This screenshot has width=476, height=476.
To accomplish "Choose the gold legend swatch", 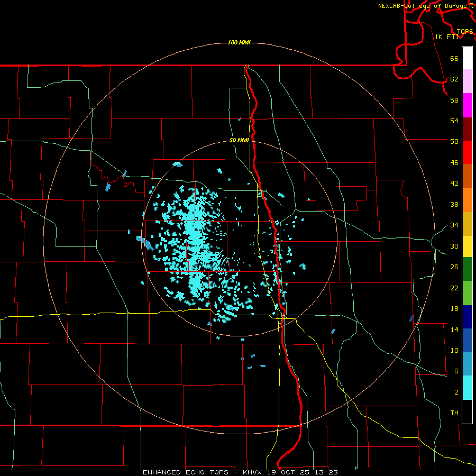I will 467,224.
